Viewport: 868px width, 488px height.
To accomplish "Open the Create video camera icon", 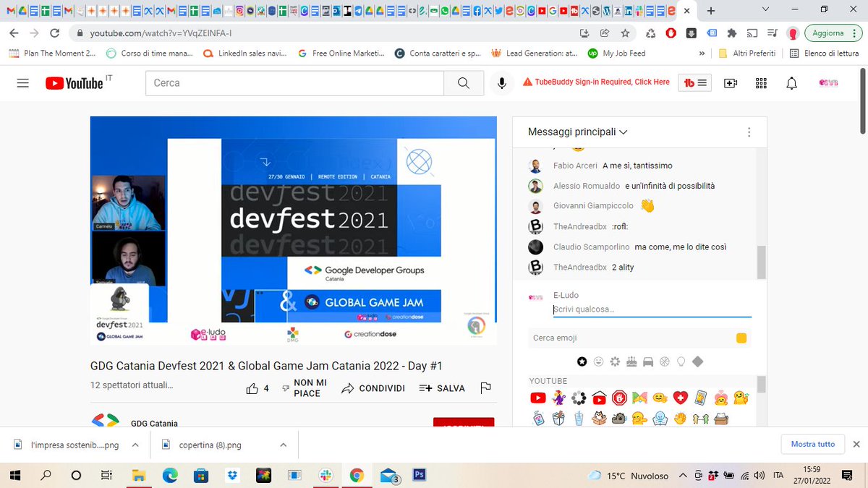I will 731,83.
